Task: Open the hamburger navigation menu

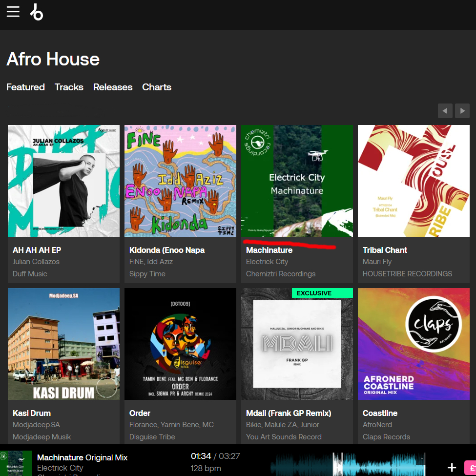Action: pyautogui.click(x=13, y=12)
